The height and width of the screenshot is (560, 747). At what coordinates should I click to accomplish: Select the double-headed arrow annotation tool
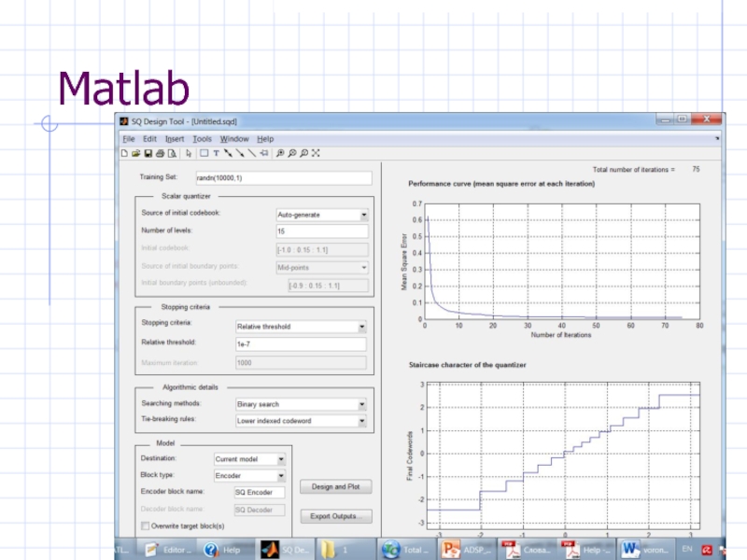coord(228,153)
